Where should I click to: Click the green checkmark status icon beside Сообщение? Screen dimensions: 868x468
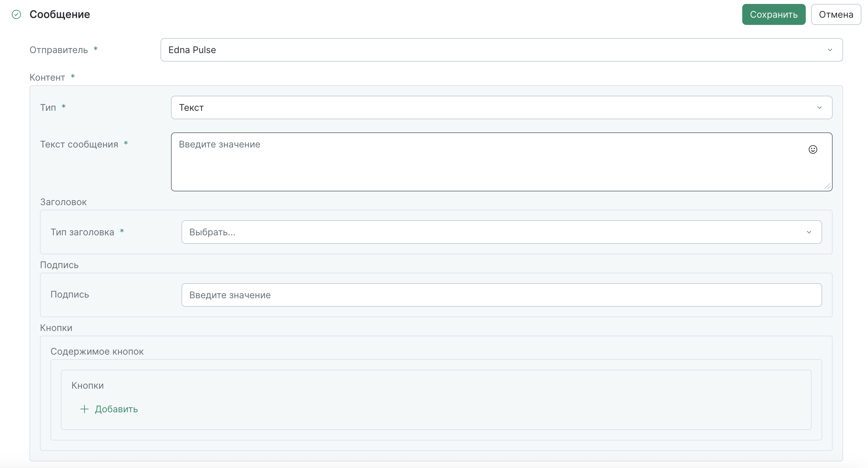pyautogui.click(x=16, y=14)
